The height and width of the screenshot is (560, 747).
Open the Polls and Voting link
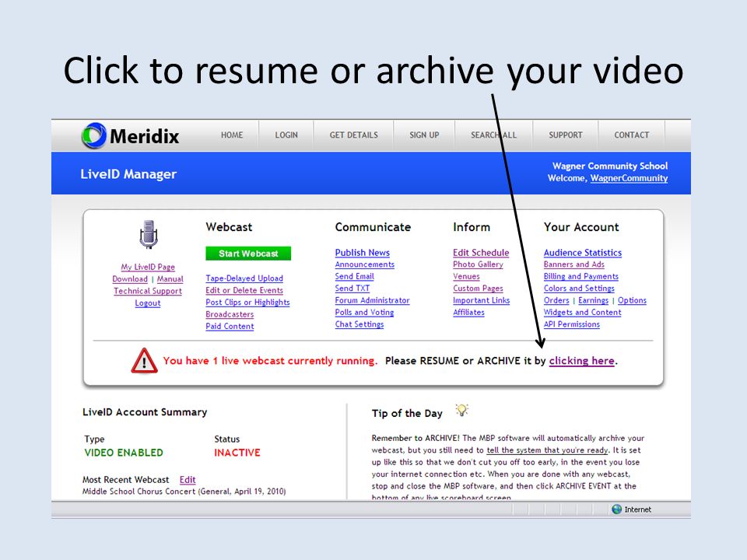pyautogui.click(x=364, y=313)
